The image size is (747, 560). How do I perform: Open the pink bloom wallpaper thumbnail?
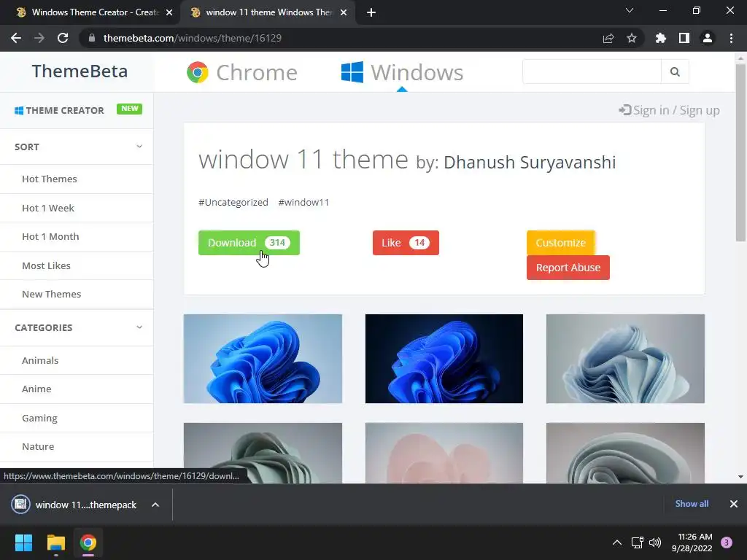coord(444,453)
